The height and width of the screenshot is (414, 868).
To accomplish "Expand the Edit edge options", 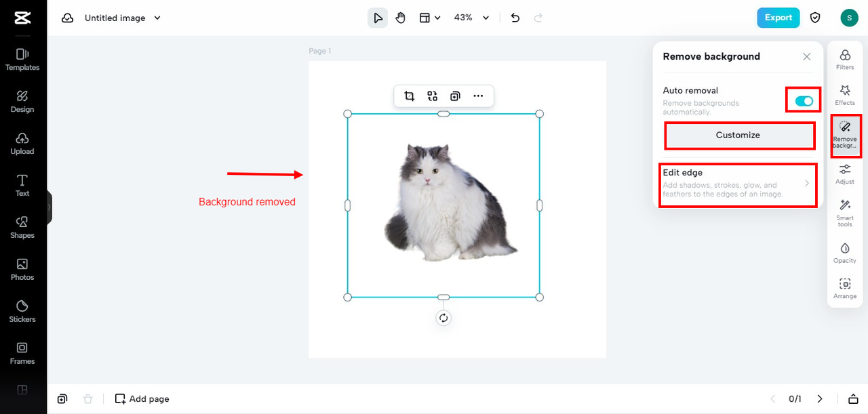I will point(737,184).
